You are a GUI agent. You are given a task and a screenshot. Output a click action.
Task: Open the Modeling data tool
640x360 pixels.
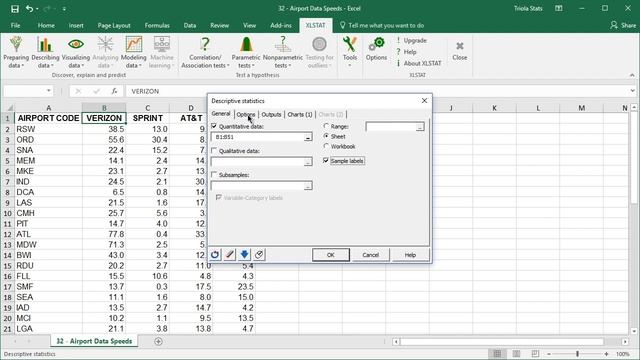coord(133,52)
